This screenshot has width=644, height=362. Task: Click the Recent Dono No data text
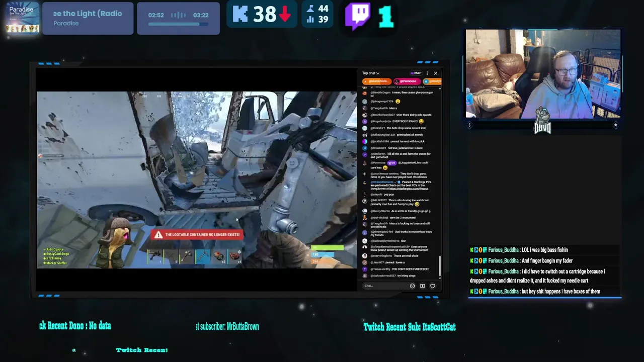click(x=75, y=326)
